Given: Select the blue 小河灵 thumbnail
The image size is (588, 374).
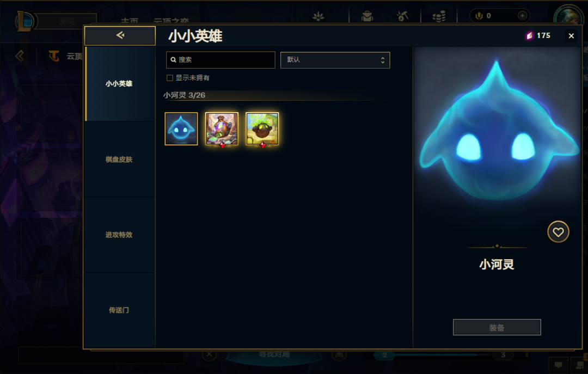Looking at the screenshot, I should (x=181, y=128).
